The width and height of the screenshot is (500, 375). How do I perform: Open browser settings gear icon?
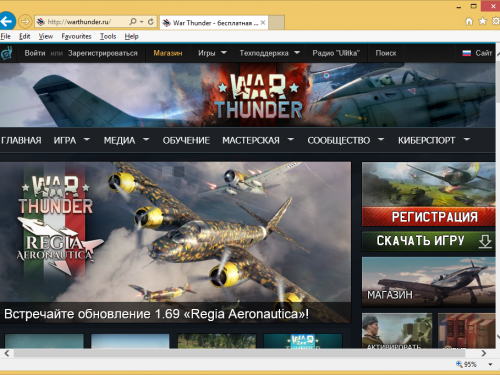[496, 22]
